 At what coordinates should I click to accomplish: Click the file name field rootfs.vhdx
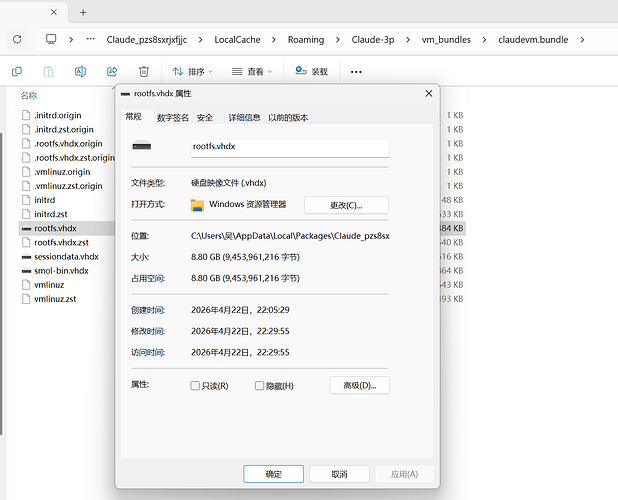coord(290,148)
